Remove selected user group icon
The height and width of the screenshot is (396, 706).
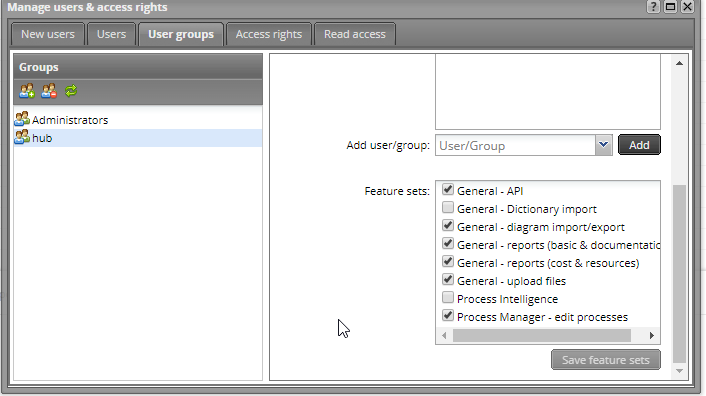click(49, 91)
